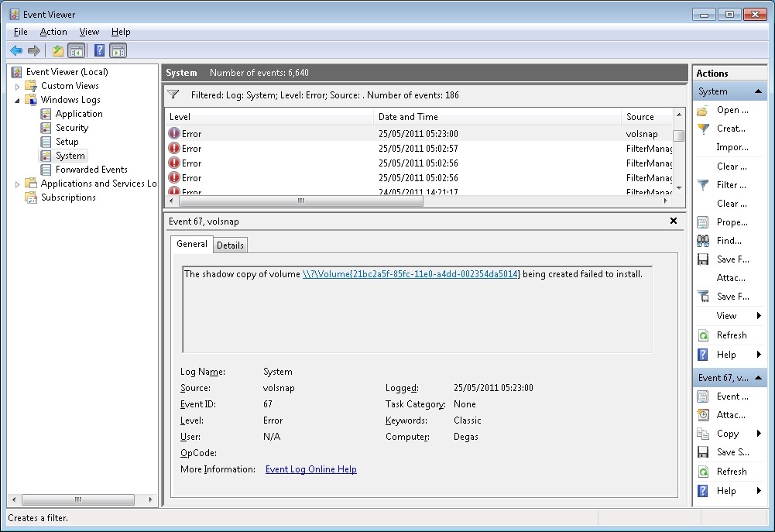Open the Event Log Online Help link
Image resolution: width=775 pixels, height=532 pixels.
310,469
